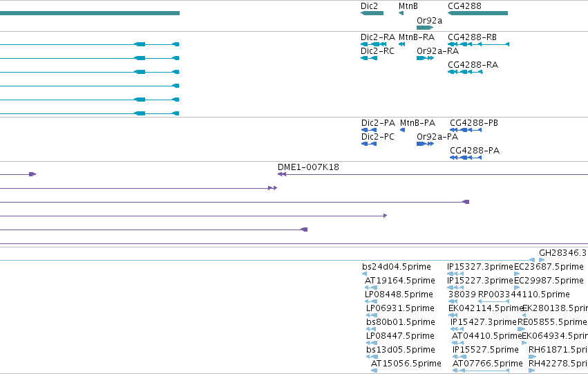The height and width of the screenshot is (374, 588).
Task: Click the Or92a-RA transcript feature glyph
Action: tap(425, 58)
